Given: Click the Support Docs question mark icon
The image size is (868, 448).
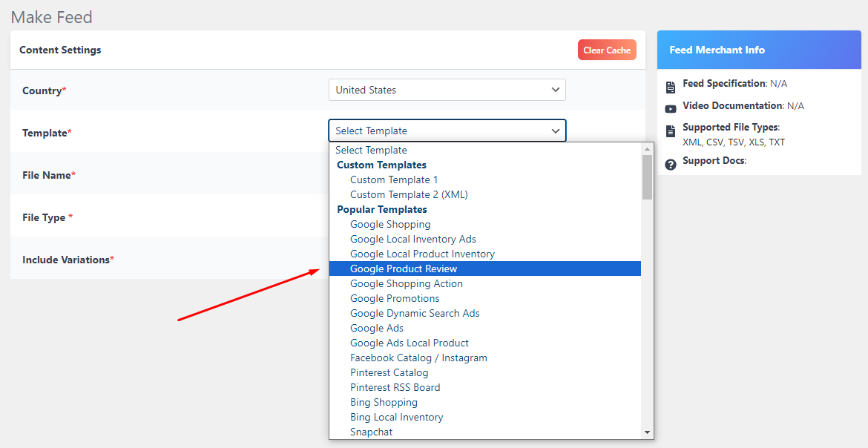Looking at the screenshot, I should (671, 164).
